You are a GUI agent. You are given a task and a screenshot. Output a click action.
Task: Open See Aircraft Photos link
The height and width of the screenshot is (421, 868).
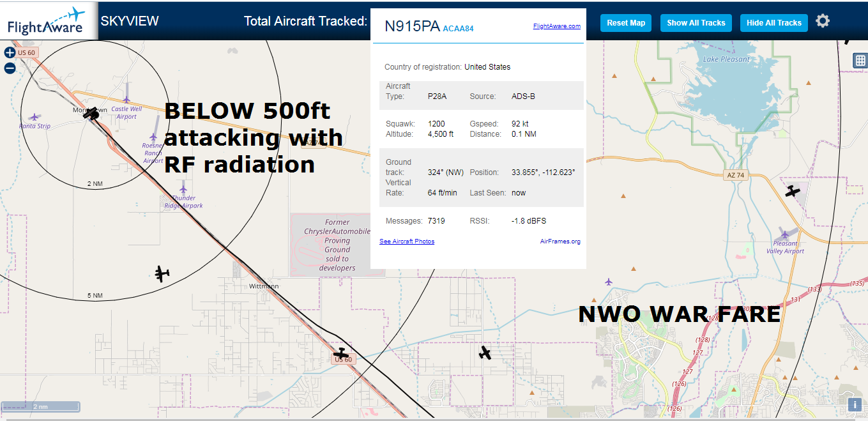point(407,241)
